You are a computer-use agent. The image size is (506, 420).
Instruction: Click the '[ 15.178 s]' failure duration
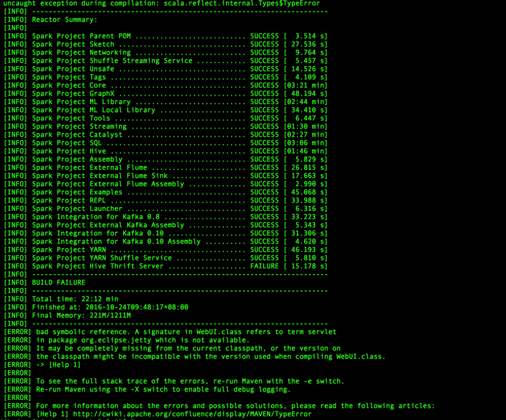click(305, 266)
